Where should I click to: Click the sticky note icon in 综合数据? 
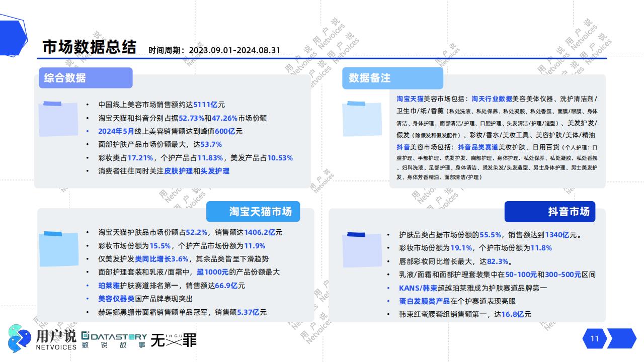(x=58, y=119)
